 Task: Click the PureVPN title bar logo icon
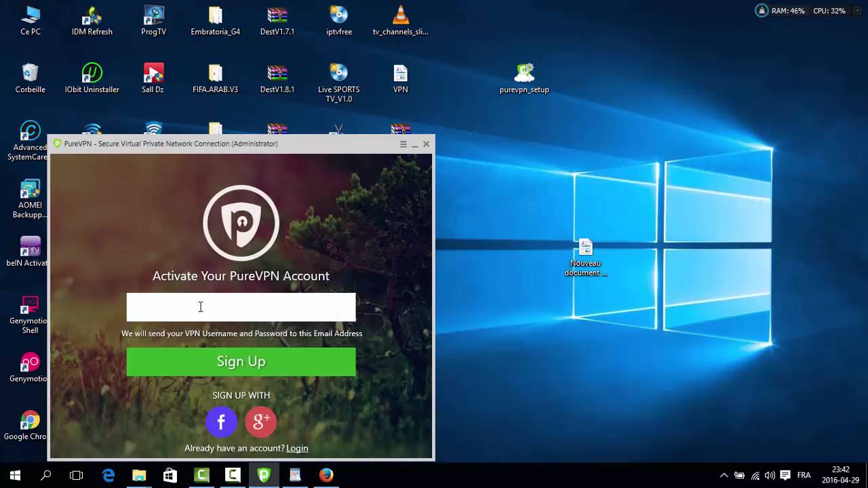point(58,144)
